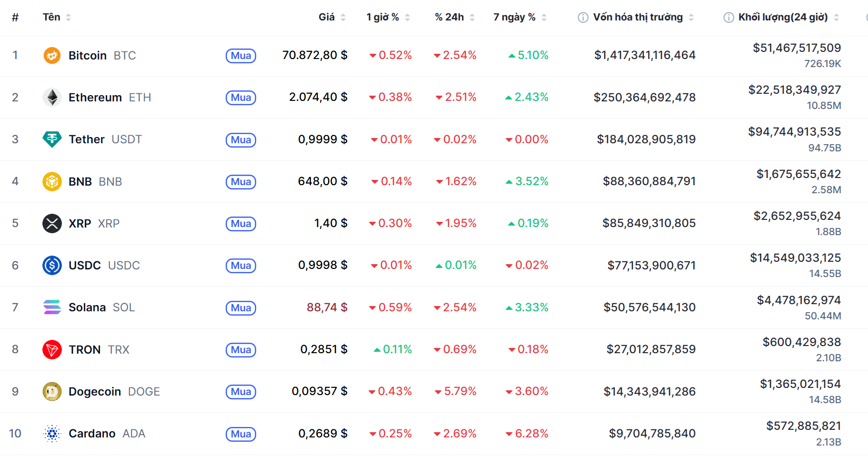Click Ethereum price 2.074,40 $

point(318,97)
